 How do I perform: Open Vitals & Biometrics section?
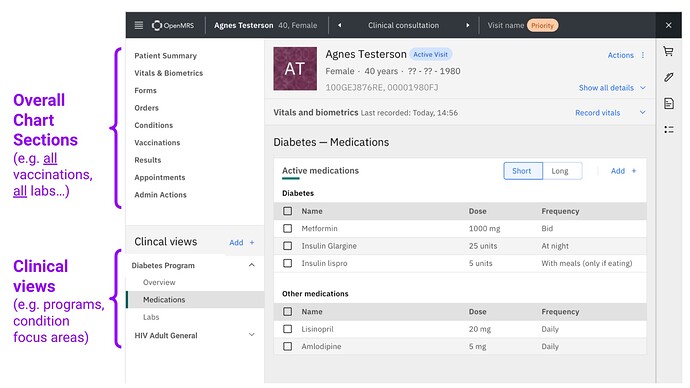[169, 73]
